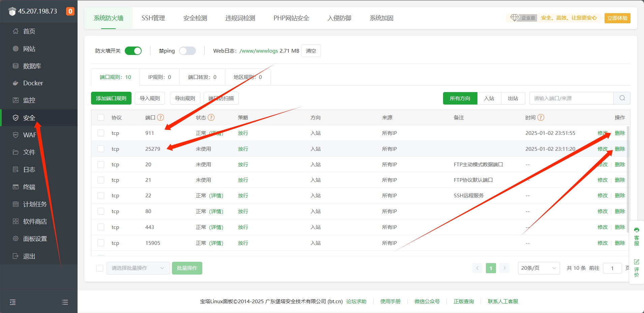The height and width of the screenshot is (313, 644).
Task: Click the port/source search input field
Action: [x=572, y=98]
